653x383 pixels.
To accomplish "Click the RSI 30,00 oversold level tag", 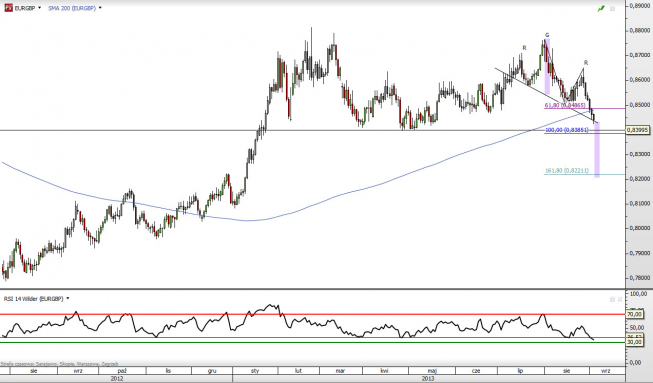I will [x=635, y=342].
